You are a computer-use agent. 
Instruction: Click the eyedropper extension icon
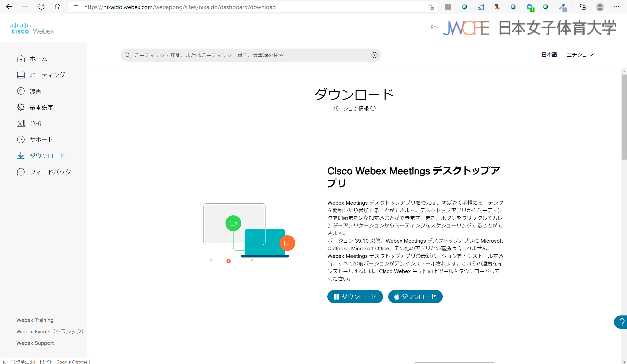tap(562, 7)
